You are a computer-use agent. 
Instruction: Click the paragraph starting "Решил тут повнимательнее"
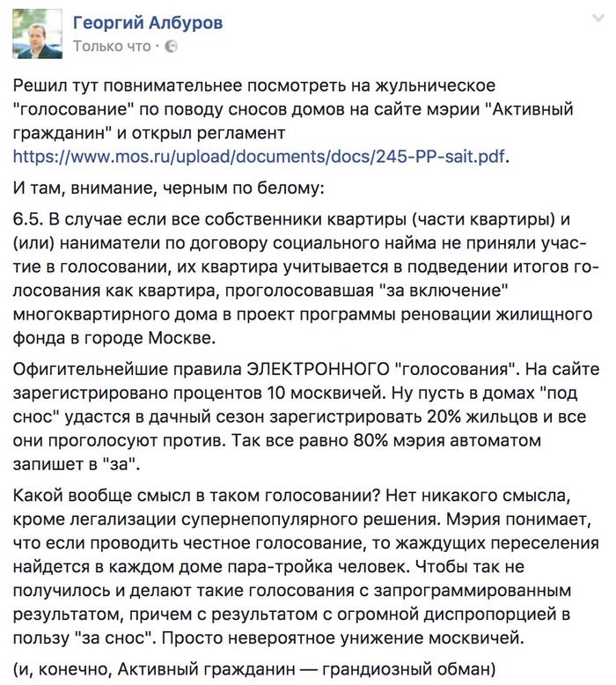[x=292, y=121]
